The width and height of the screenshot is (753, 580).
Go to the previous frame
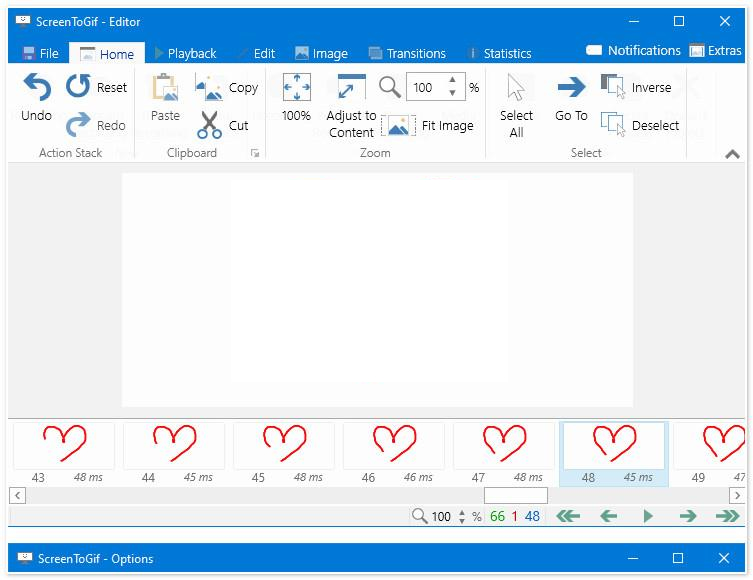pos(608,516)
